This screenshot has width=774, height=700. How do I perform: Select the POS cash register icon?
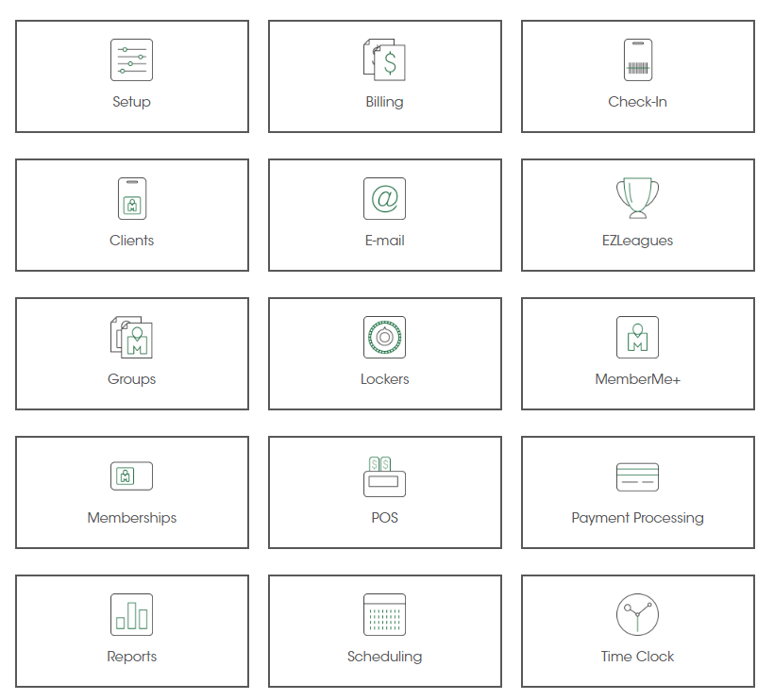[x=384, y=475]
